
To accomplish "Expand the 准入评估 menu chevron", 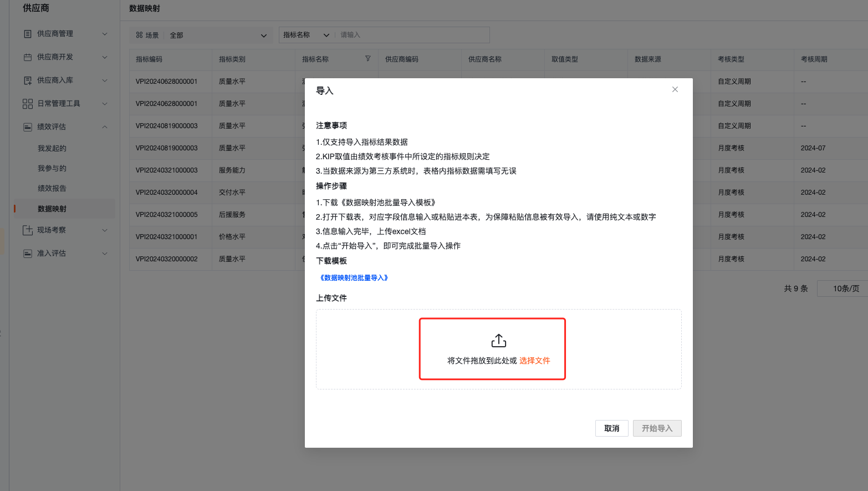I will 105,254.
